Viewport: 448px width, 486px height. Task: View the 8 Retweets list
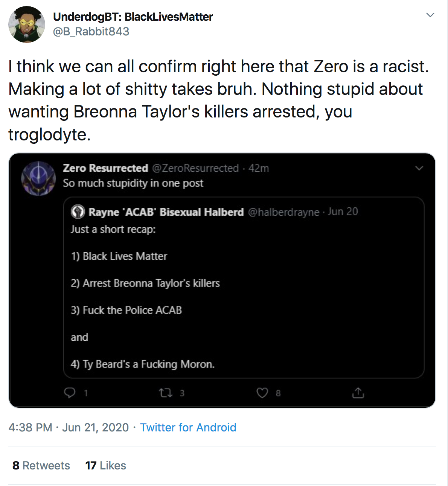point(41,466)
